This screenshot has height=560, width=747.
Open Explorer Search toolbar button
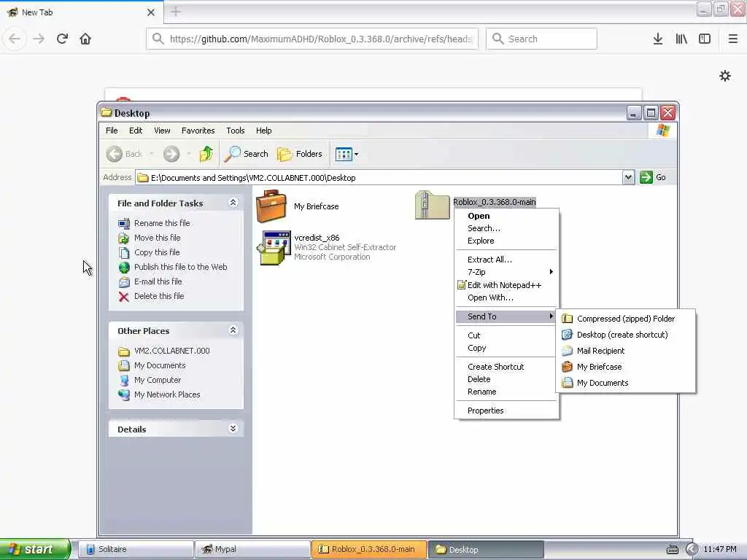247,154
